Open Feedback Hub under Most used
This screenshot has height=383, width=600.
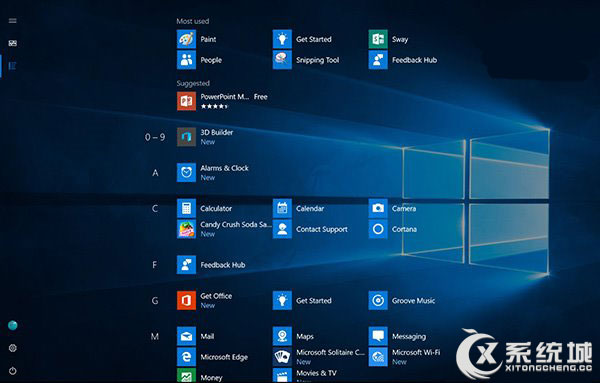378,60
